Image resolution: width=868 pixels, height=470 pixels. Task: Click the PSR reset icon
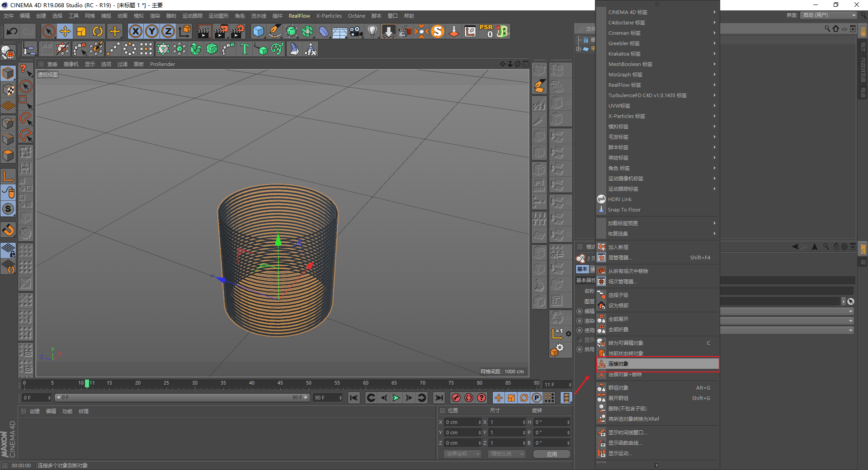click(486, 31)
